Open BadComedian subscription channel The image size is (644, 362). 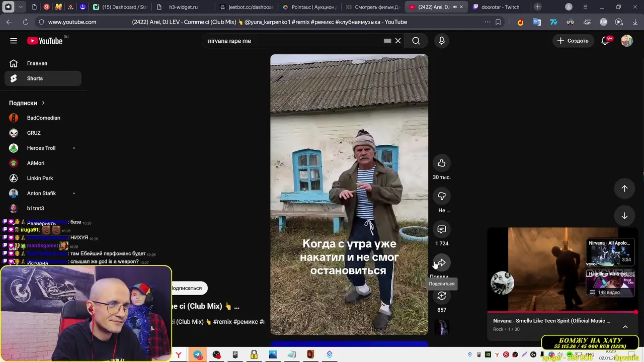43,118
